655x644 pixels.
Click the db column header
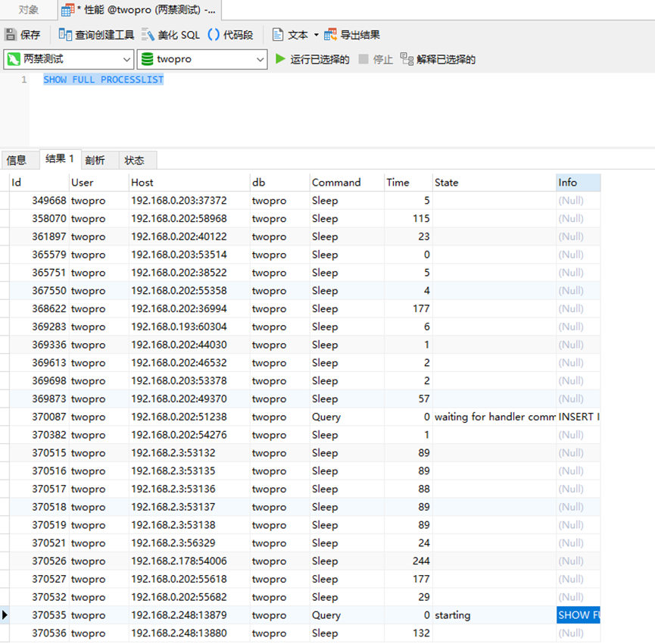coord(280,183)
